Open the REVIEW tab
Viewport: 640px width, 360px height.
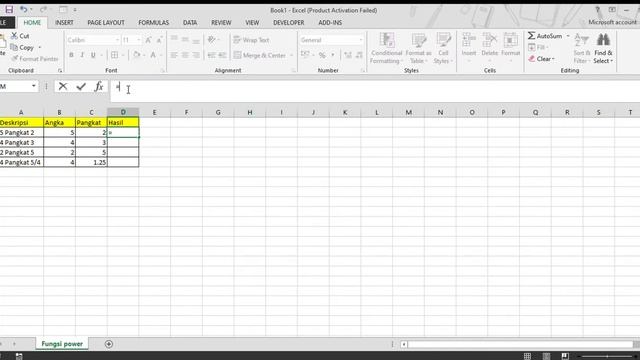221,22
